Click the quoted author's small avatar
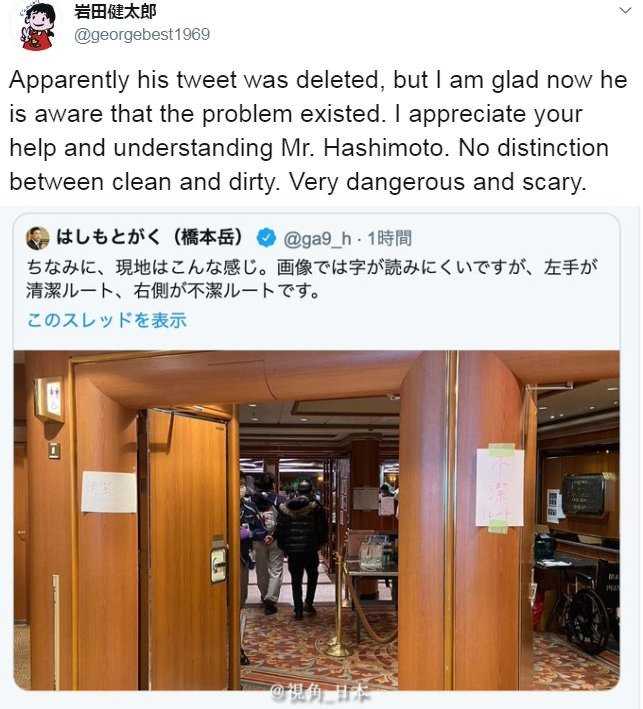 point(38,238)
